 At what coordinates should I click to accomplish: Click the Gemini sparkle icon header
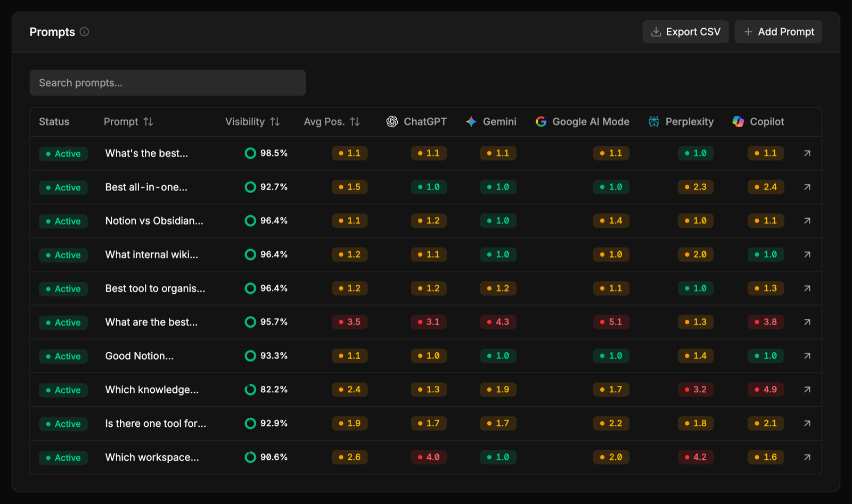coord(471,122)
